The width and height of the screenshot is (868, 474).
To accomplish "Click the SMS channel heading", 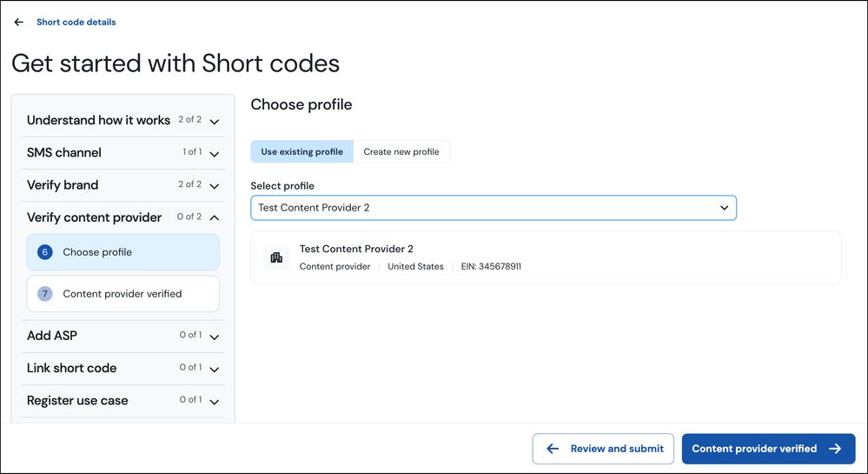I will [x=64, y=152].
